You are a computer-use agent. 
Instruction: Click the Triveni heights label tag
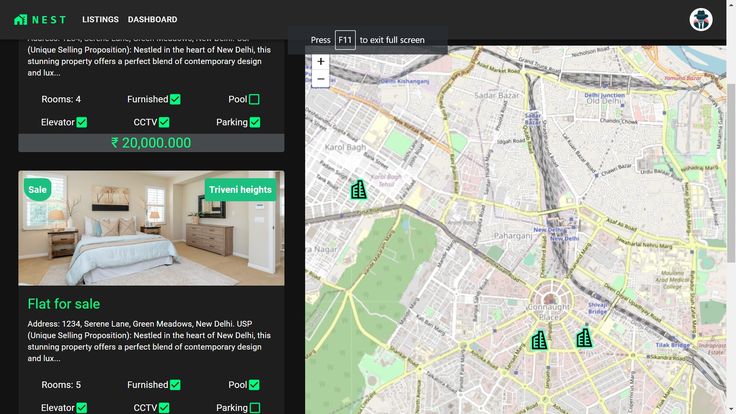pyautogui.click(x=240, y=190)
